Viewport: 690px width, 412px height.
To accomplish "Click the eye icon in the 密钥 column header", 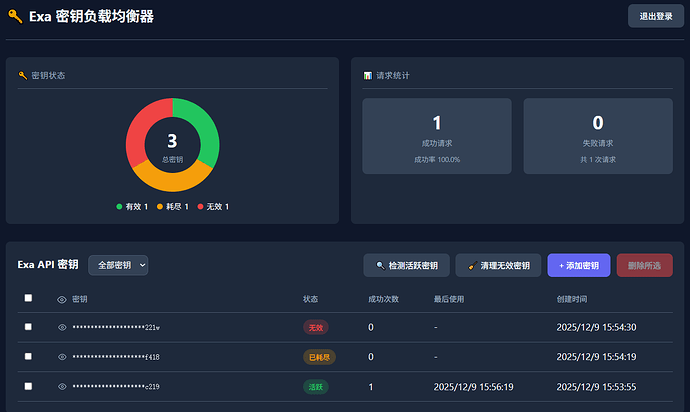I will coord(62,299).
